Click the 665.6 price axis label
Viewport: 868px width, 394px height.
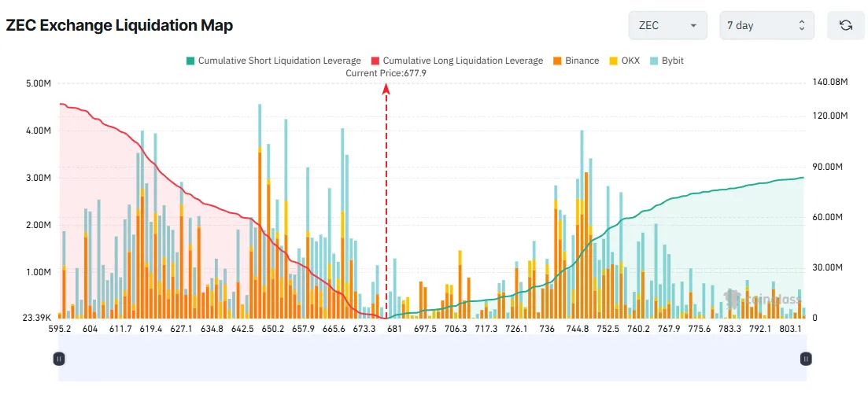[334, 329]
